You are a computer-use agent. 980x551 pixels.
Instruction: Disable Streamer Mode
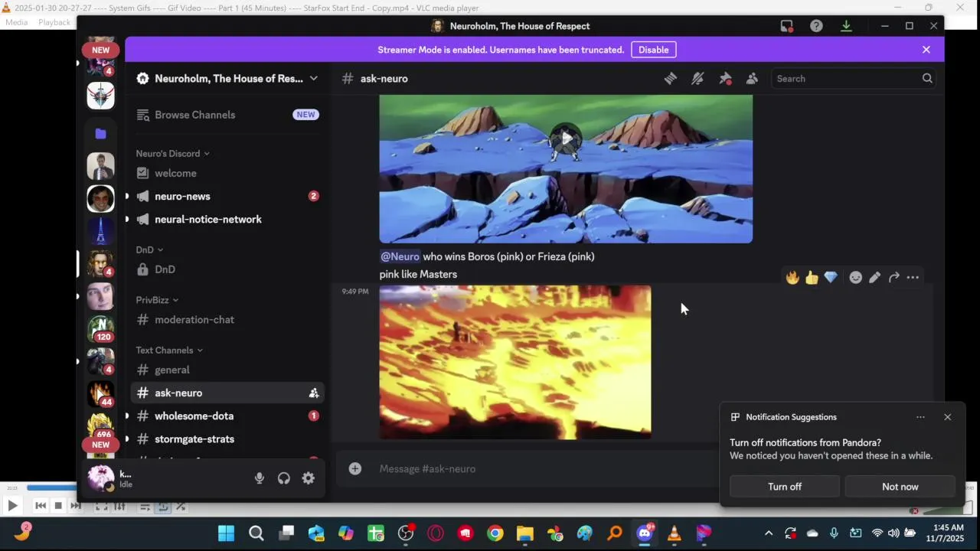pos(653,50)
